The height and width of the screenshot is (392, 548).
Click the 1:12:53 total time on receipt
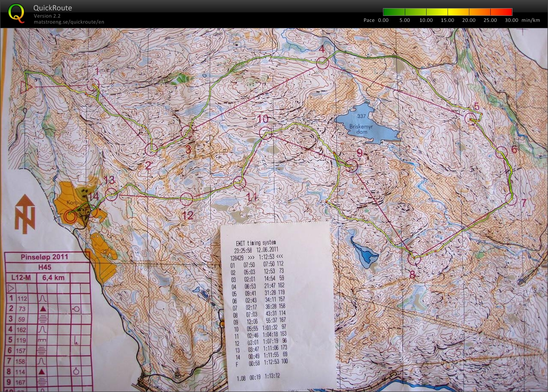click(x=267, y=257)
